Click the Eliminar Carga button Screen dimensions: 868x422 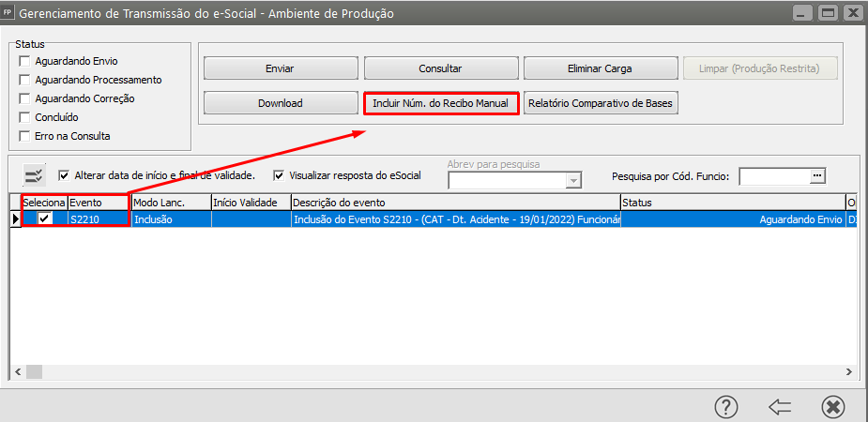pyautogui.click(x=600, y=69)
